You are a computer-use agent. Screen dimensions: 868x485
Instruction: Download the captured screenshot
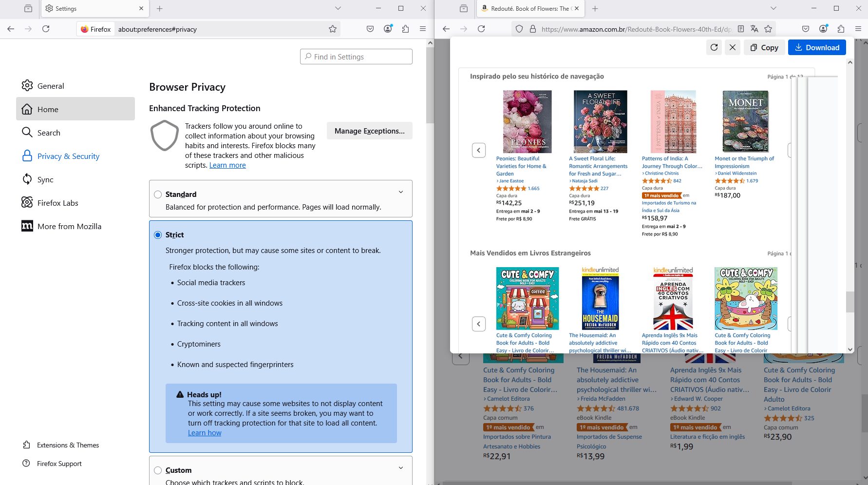coord(817,47)
